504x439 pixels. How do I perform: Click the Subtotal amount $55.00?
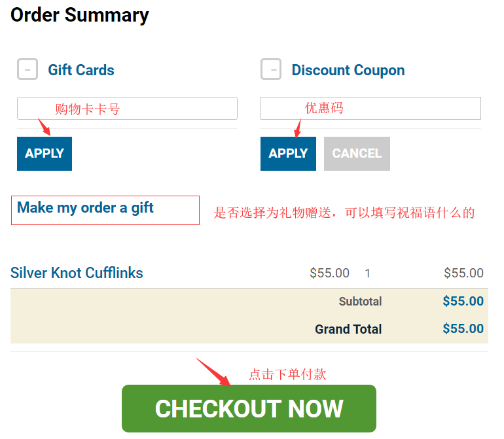click(463, 302)
